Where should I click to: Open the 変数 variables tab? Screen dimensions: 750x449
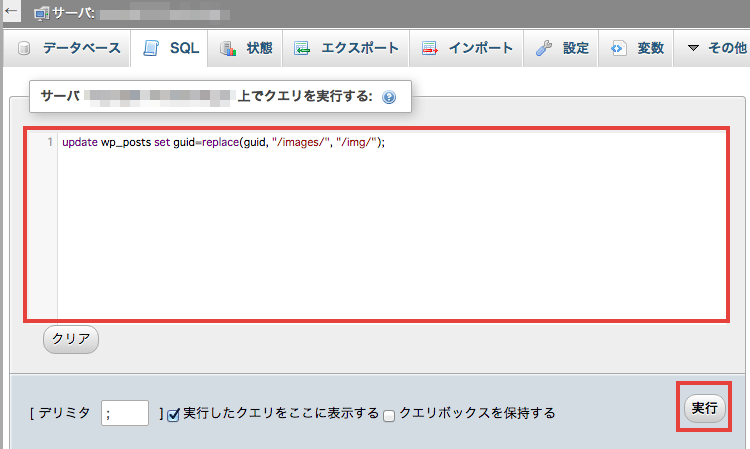636,48
